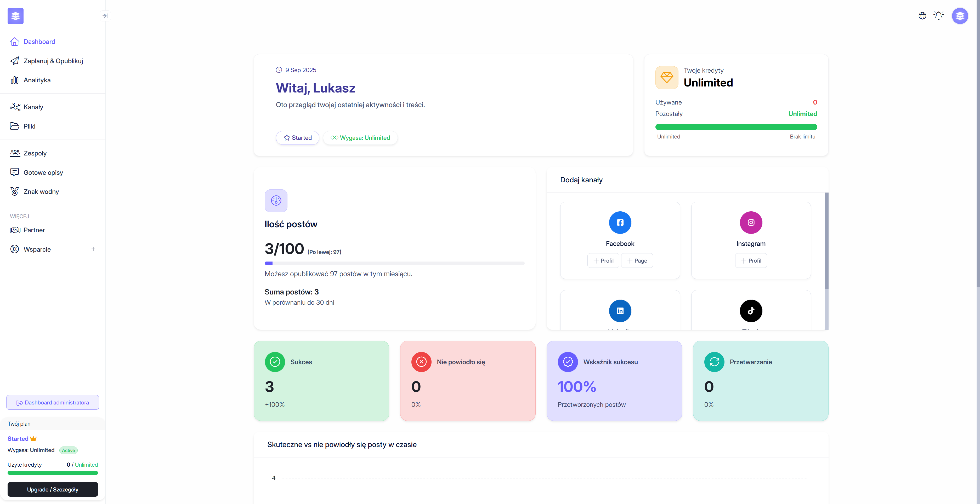Open Dashboard administratora

pyautogui.click(x=53, y=402)
